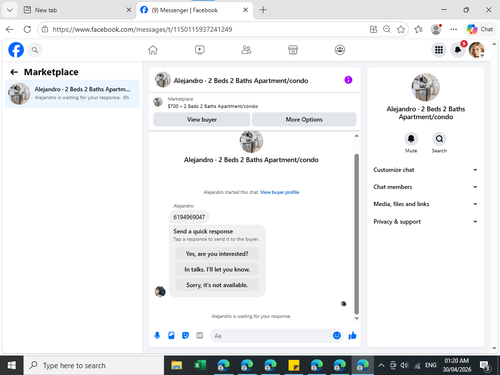This screenshot has width=500, height=375.
Task: Open browser zoom magnifier icon
Action: click(x=387, y=29)
